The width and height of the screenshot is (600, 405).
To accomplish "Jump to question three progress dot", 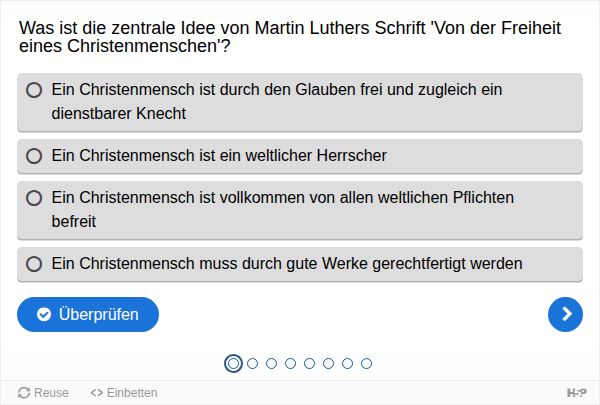I will (x=271, y=363).
